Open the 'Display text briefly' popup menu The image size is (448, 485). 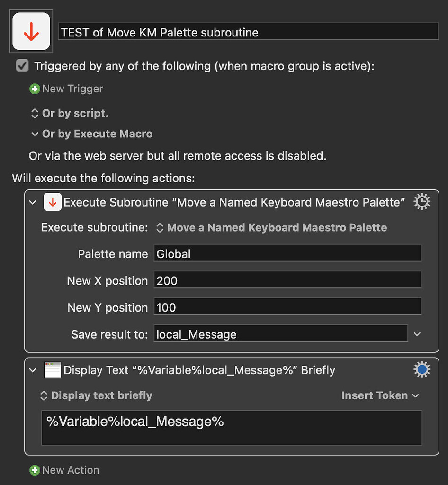pyautogui.click(x=96, y=395)
